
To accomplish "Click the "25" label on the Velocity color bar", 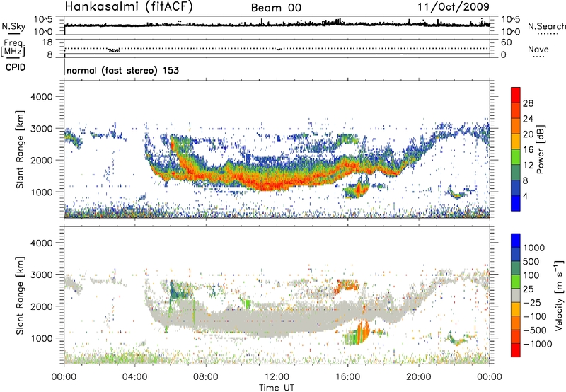I will coord(528,289).
